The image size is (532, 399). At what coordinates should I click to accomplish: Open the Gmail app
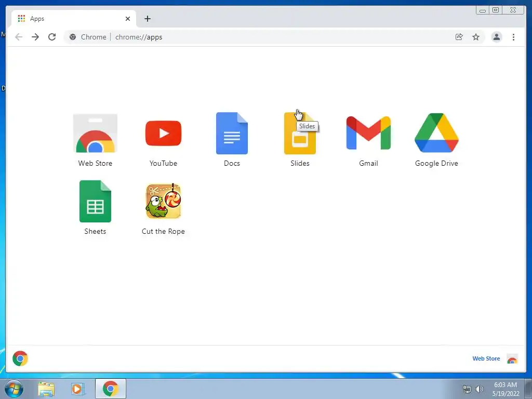point(368,133)
